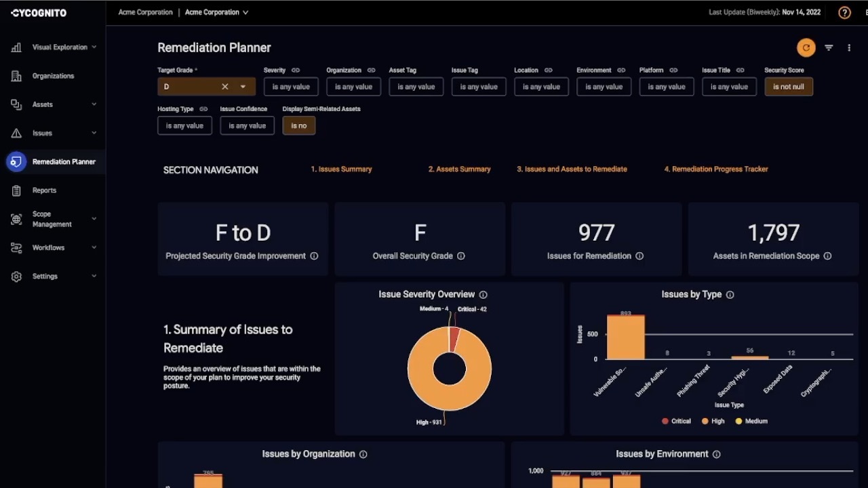Open the three-dot dashboard actions menu
Viewport: 868px width, 488px height.
pyautogui.click(x=849, y=47)
